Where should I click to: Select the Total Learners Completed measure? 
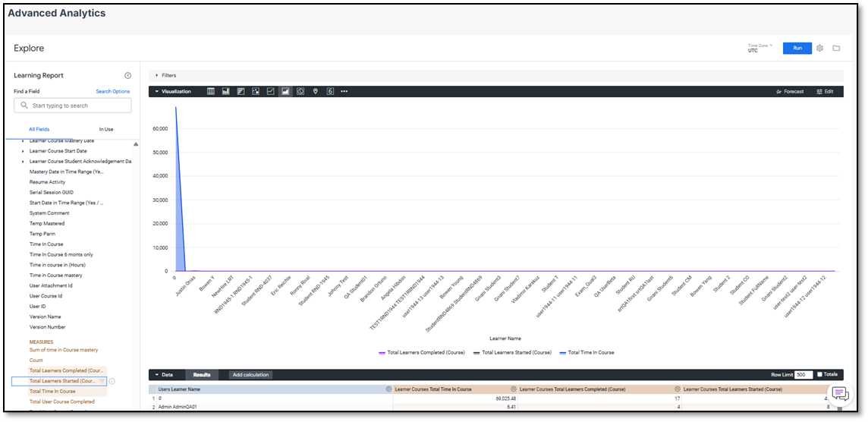(67, 370)
